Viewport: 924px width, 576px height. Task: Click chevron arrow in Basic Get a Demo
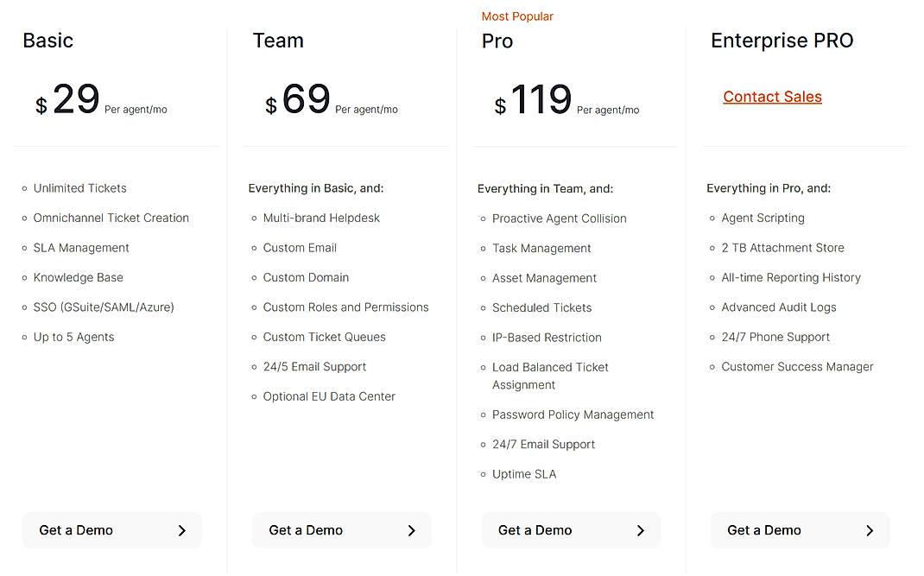coord(181,531)
